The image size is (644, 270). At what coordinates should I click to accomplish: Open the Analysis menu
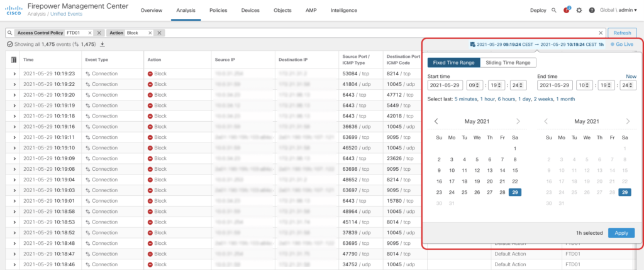point(186,10)
